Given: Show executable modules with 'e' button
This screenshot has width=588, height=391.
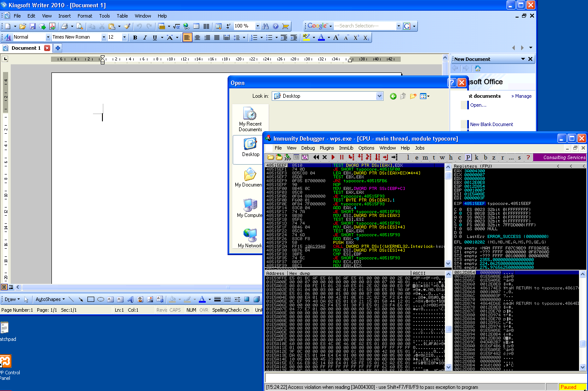Looking at the screenshot, I should point(417,157).
